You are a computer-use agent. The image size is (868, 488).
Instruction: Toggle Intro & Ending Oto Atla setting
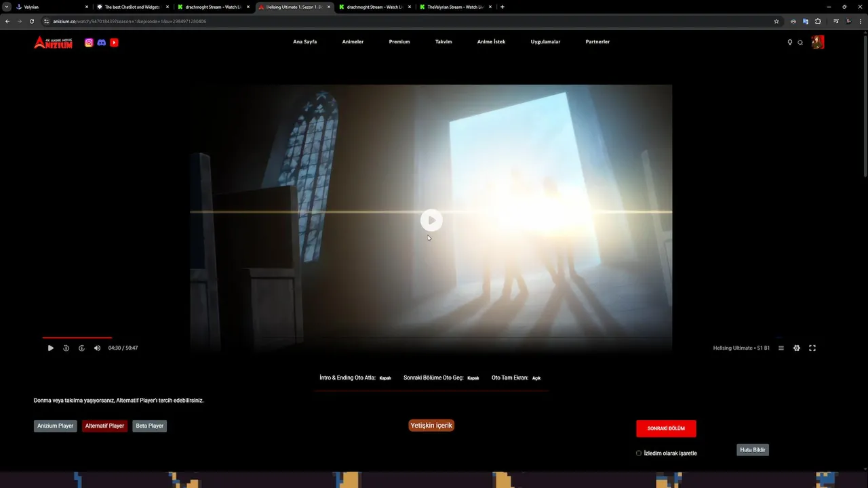[x=385, y=378]
